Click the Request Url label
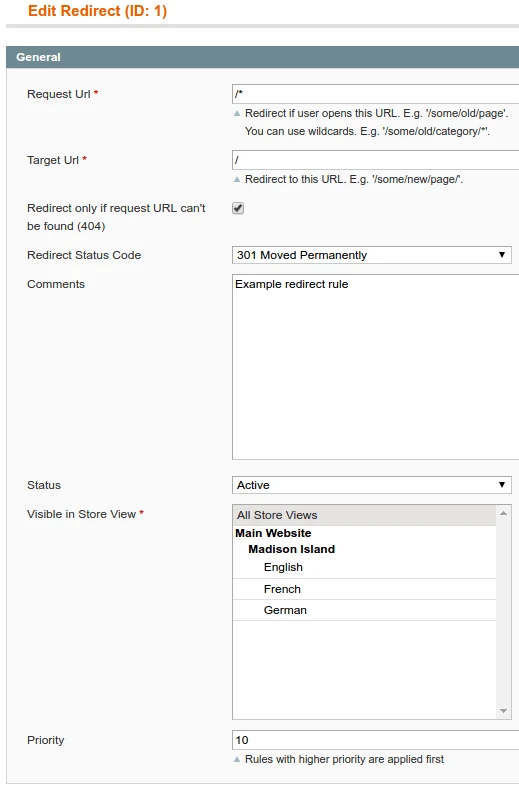 tap(58, 94)
